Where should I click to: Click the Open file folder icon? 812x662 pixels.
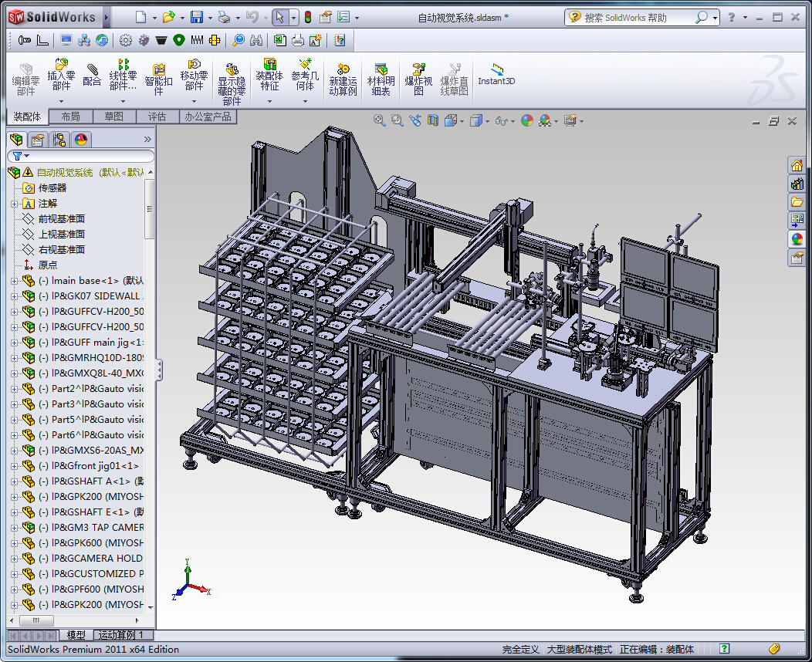tap(168, 17)
